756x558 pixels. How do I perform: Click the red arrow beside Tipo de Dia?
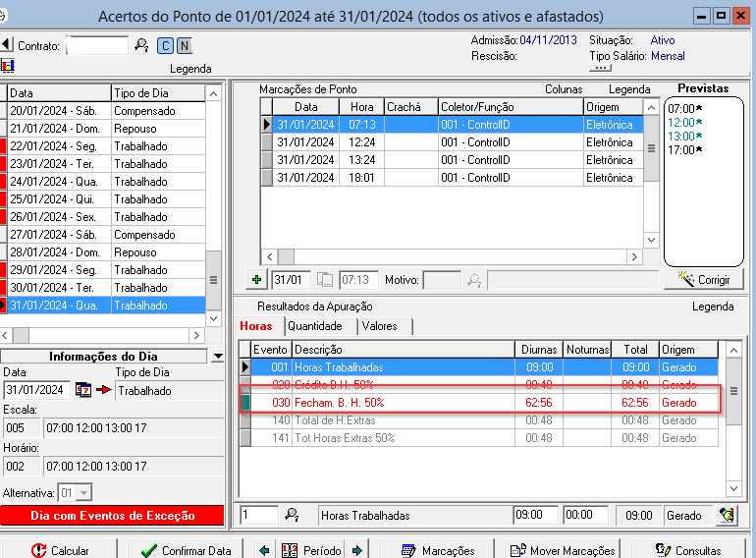tap(103, 390)
